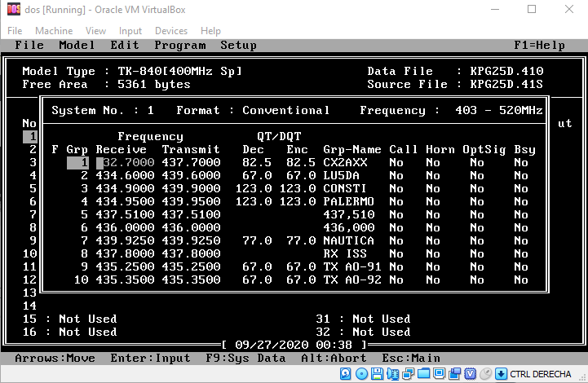Screen dimensions: 588x383
Task: Open the DOS Model menu
Action: pyautogui.click(x=77, y=46)
